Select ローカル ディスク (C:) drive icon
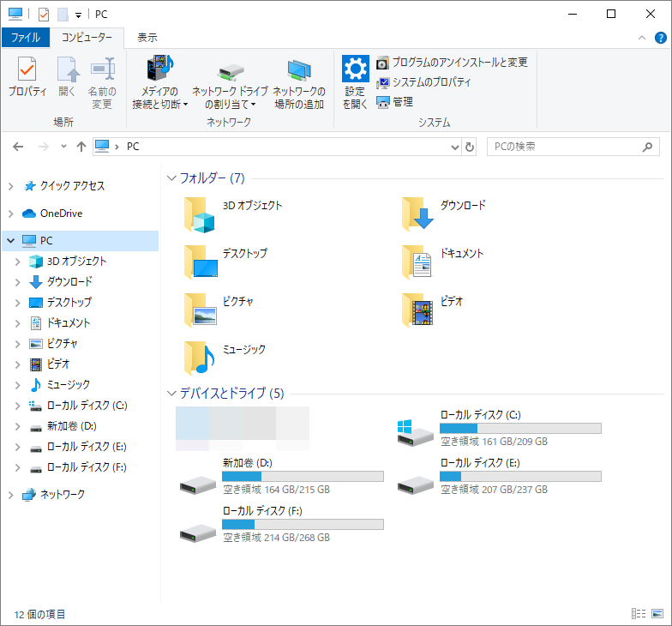 pos(415,433)
